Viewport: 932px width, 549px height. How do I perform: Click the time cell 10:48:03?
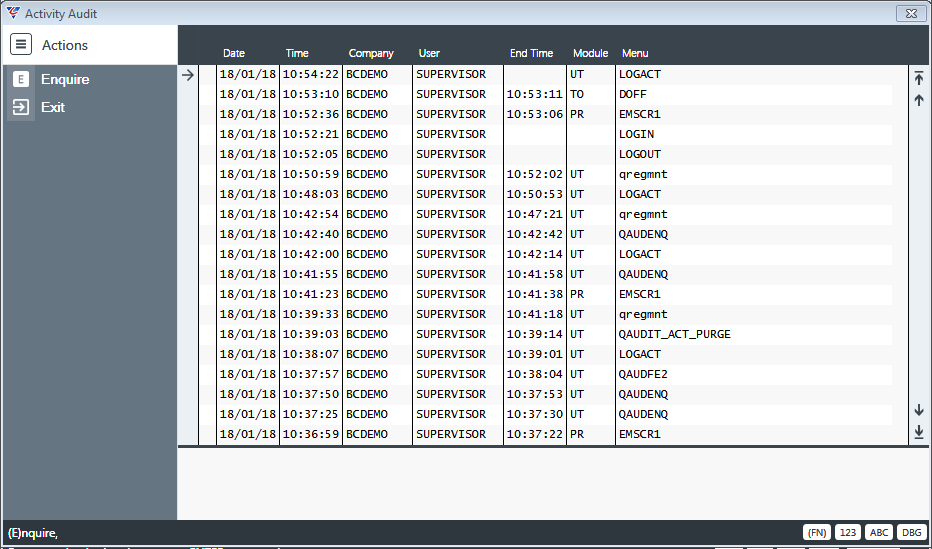point(310,194)
